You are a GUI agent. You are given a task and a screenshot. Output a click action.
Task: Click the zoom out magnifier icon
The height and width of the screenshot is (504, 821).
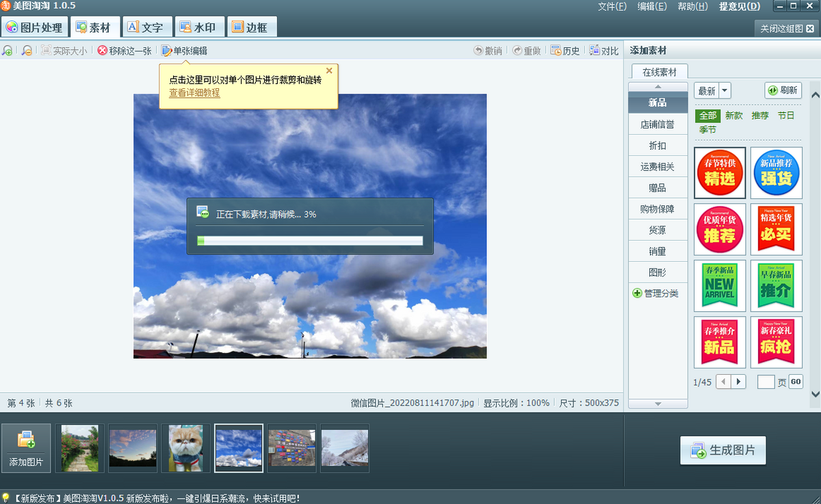tap(27, 51)
